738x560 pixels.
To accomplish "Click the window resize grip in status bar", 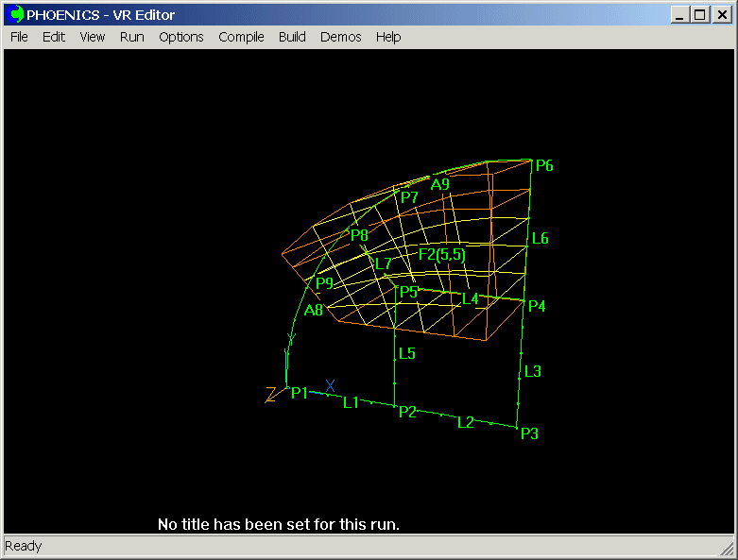I will tap(729, 549).
